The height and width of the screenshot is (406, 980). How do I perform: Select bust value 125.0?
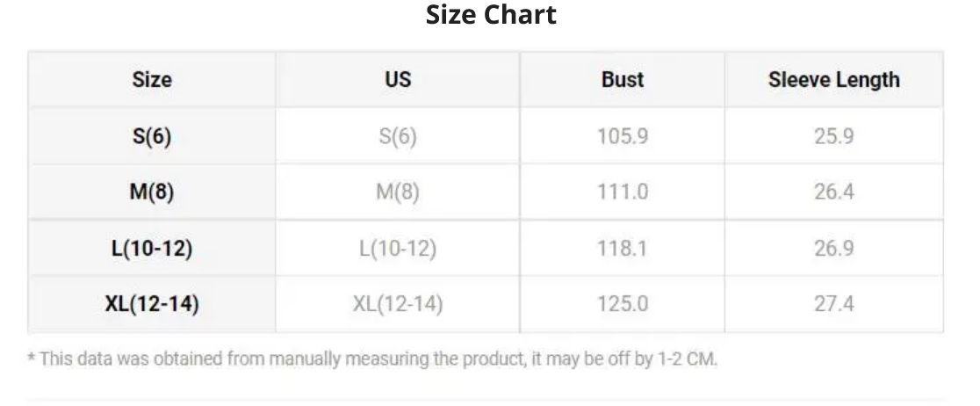tap(623, 304)
